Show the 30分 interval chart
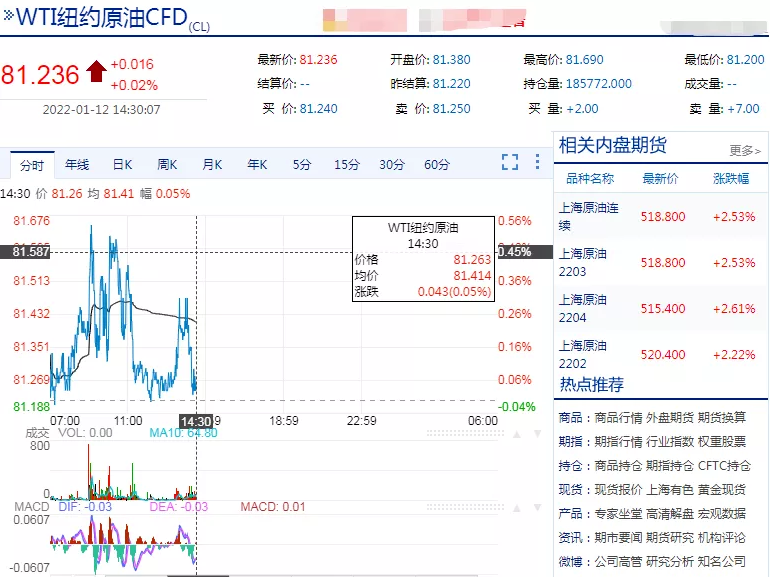 coord(392,165)
